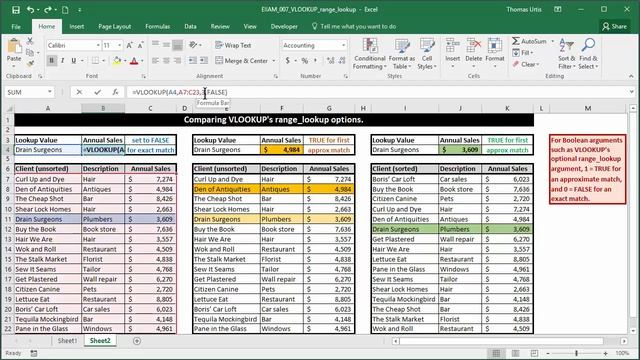Open the font size dropdown

(x=119, y=45)
